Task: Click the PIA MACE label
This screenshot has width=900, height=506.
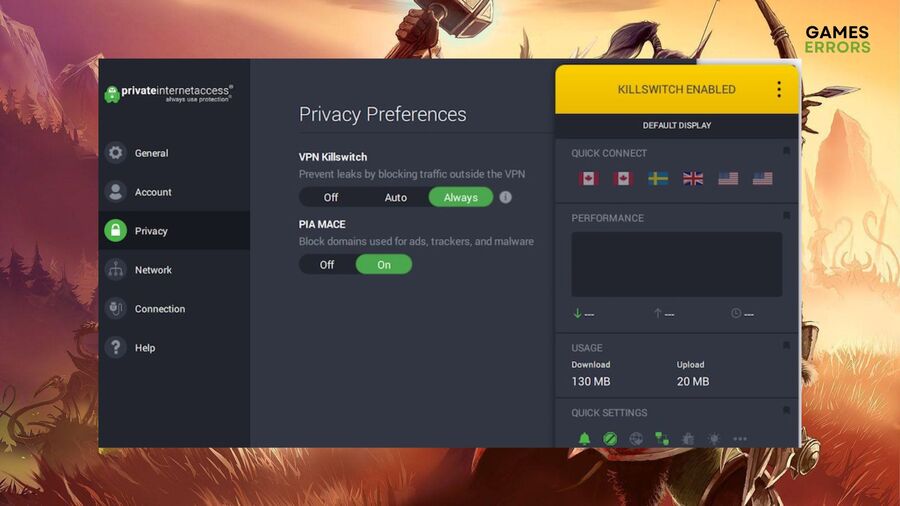Action: [x=322, y=224]
